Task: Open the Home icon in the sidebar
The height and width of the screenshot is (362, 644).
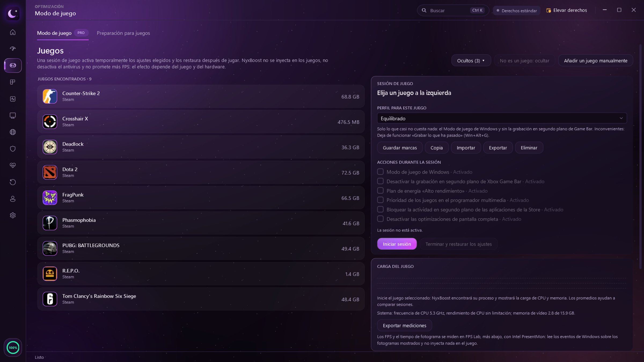Action: pos(13,32)
